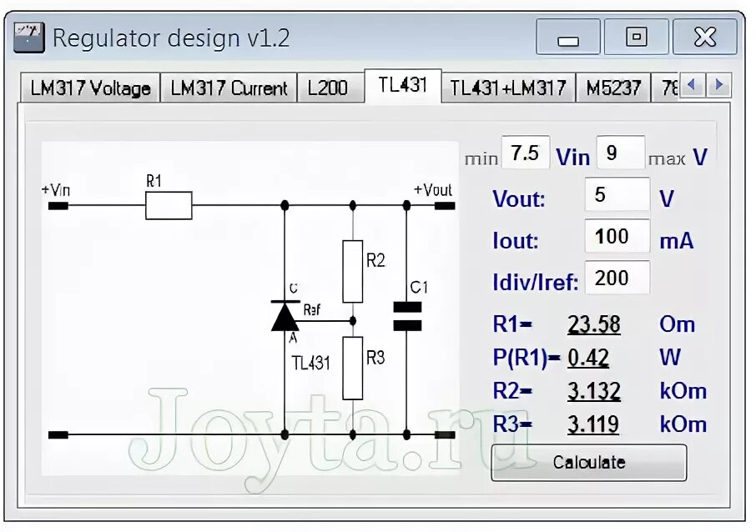Image resolution: width=756 pixels, height=532 pixels.
Task: Open the TL431+LM317 tab
Action: click(507, 88)
